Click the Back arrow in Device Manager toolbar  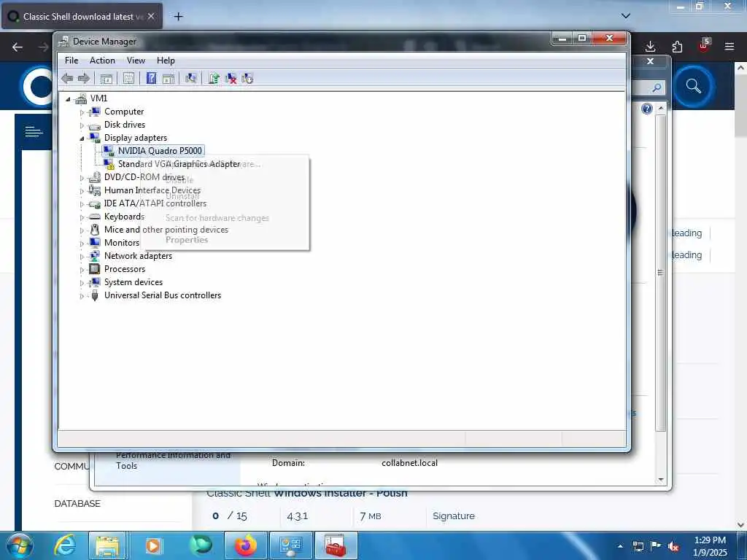click(x=67, y=79)
